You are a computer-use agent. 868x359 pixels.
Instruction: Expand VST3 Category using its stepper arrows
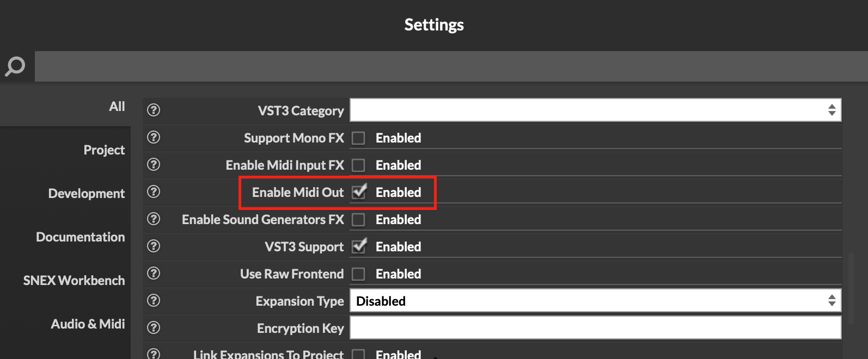[x=832, y=110]
